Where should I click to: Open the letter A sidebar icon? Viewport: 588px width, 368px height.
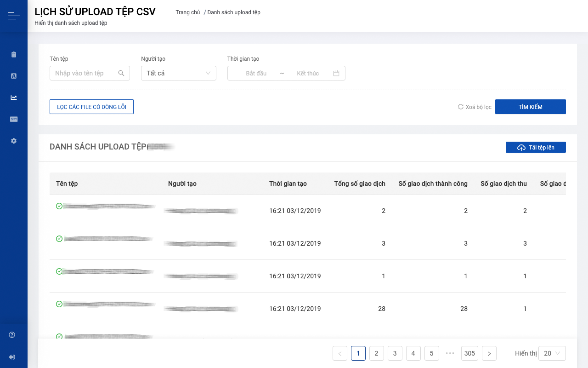click(x=14, y=76)
